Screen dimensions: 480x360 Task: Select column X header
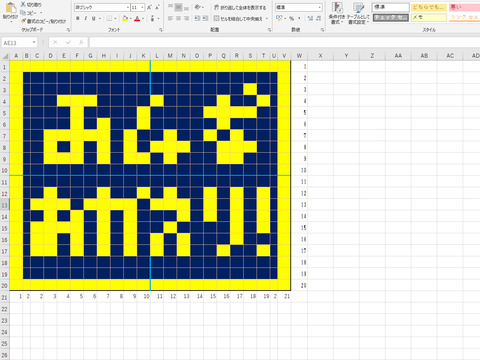click(x=320, y=56)
